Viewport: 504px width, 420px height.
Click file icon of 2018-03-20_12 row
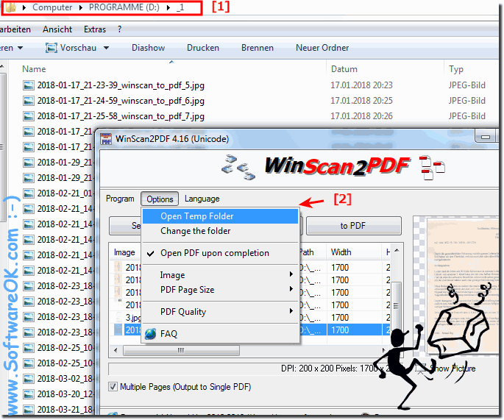pyautogui.click(x=29, y=394)
